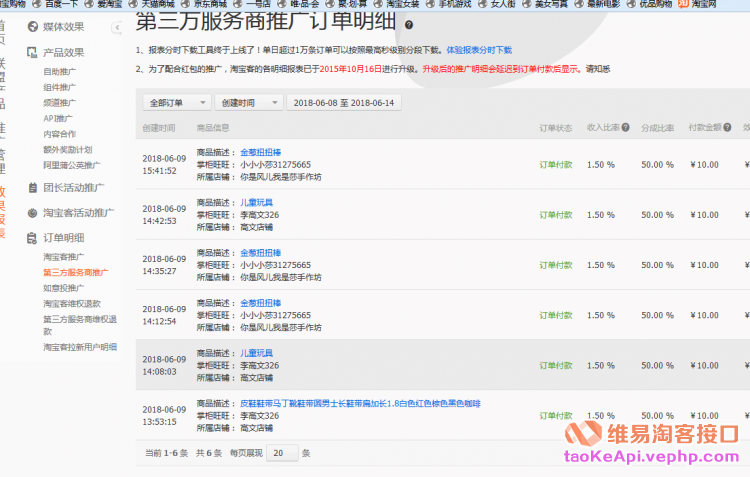Open the date range picker 2018-06-08 至 2018-06-14
This screenshot has height=477, width=750.
(344, 103)
